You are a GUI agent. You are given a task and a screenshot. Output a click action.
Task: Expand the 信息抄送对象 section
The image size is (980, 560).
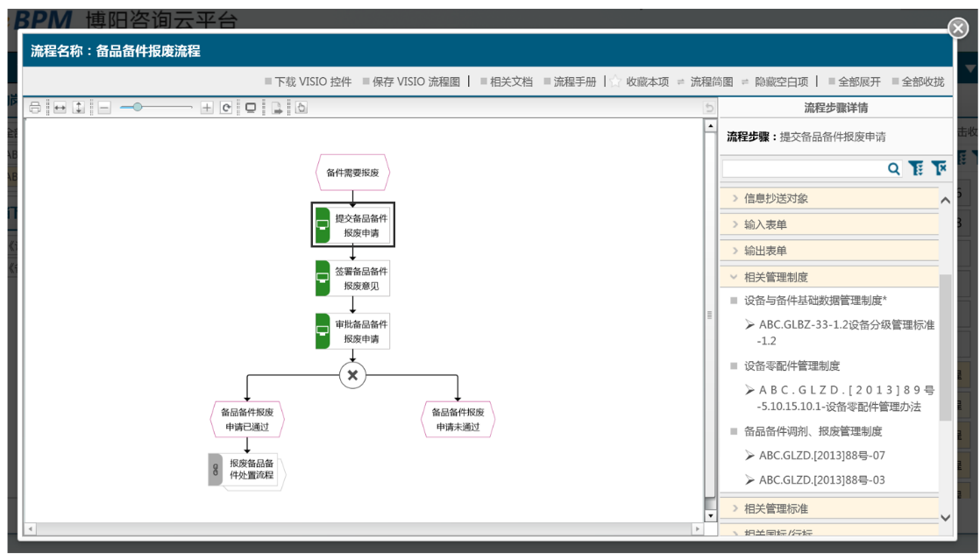point(776,199)
